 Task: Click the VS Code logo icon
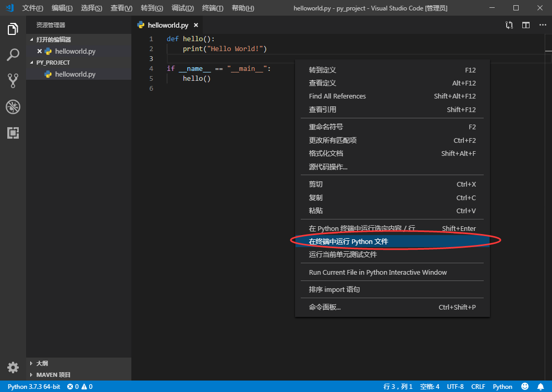pyautogui.click(x=9, y=8)
